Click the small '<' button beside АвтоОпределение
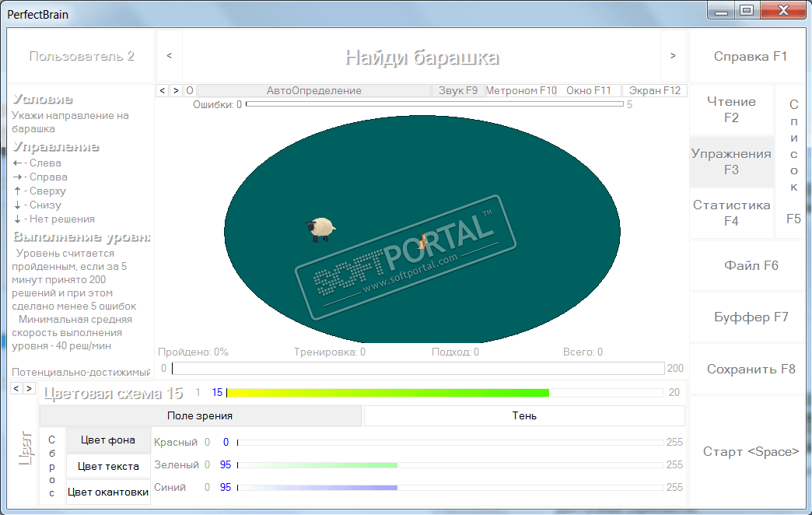The image size is (812, 515). pyautogui.click(x=162, y=91)
